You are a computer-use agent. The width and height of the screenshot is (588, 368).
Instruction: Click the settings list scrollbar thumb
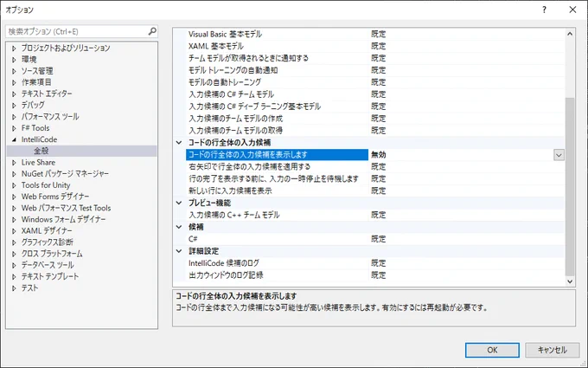570,186
